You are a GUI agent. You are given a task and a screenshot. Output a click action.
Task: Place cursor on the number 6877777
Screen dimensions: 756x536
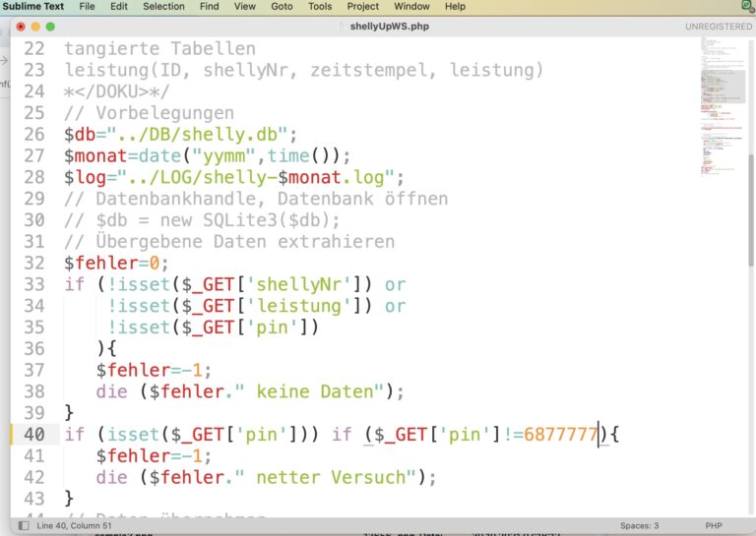point(560,434)
